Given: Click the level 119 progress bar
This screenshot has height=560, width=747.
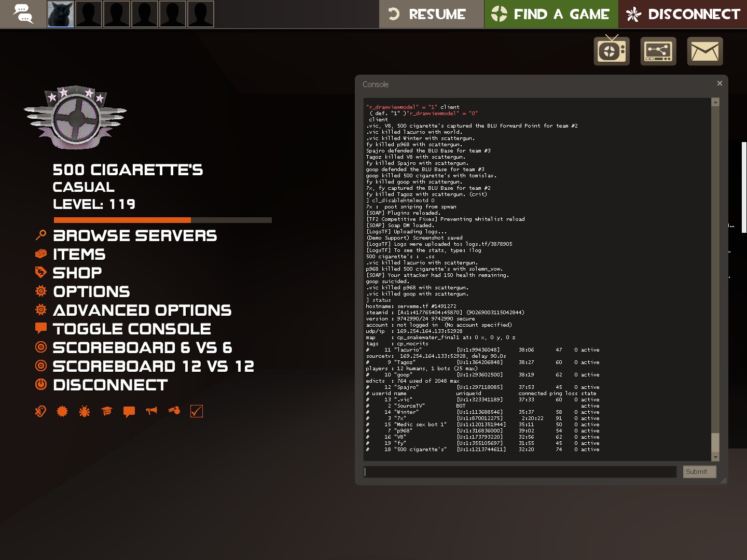Looking at the screenshot, I should (162, 220).
